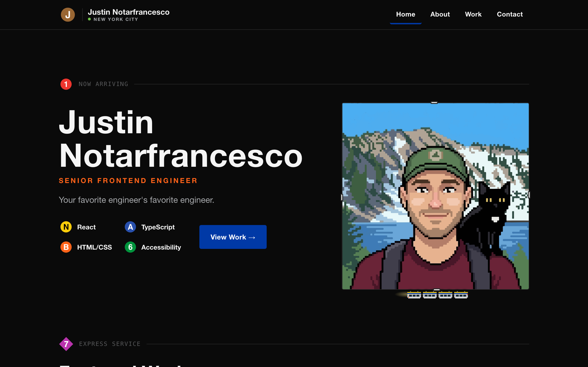Click the green 6 Accessibility badge

[130, 247]
